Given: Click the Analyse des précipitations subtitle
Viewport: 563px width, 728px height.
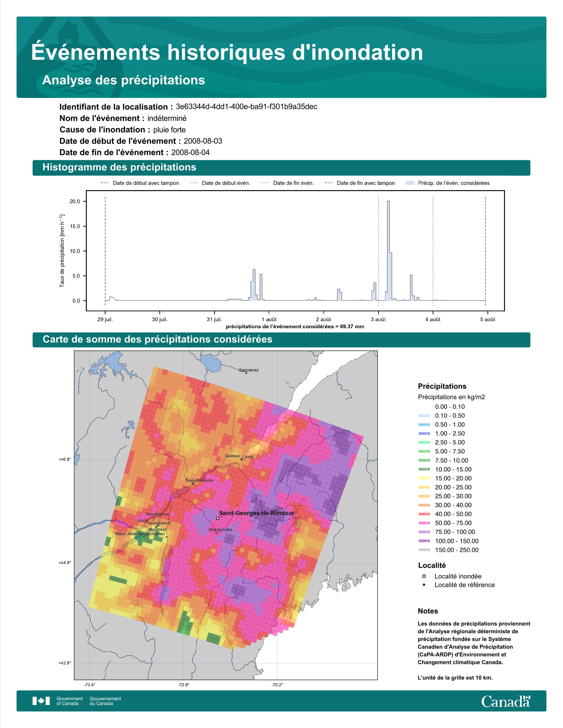Looking at the screenshot, I should (x=123, y=80).
